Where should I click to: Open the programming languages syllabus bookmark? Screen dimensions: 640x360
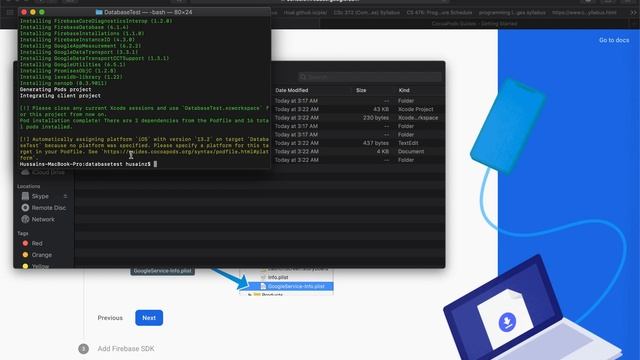512,13
